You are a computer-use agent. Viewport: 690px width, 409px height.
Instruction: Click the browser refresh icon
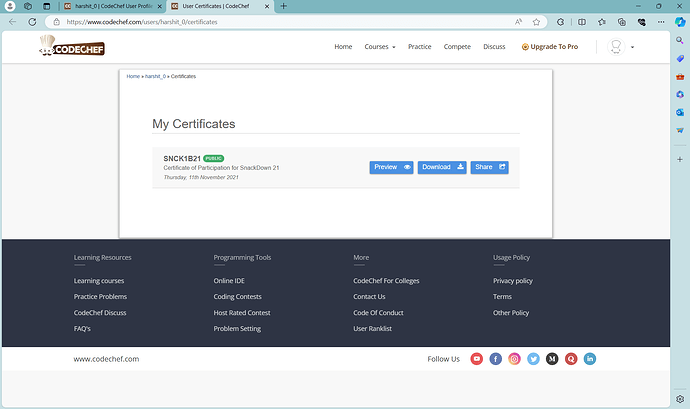(x=32, y=22)
